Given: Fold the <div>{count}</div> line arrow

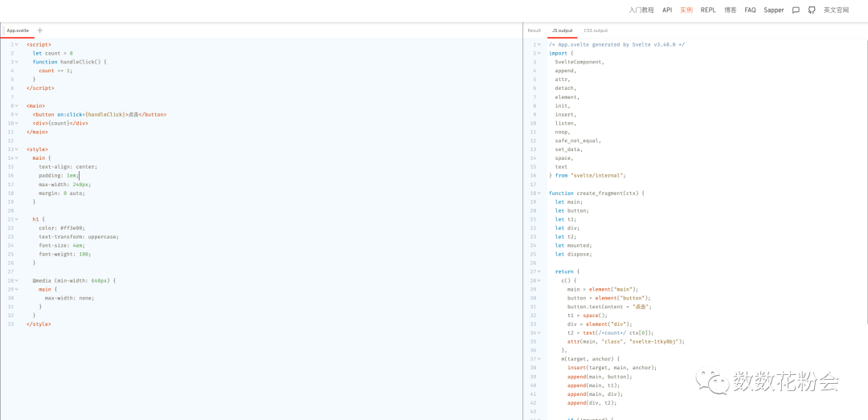Looking at the screenshot, I should pyautogui.click(x=17, y=124).
